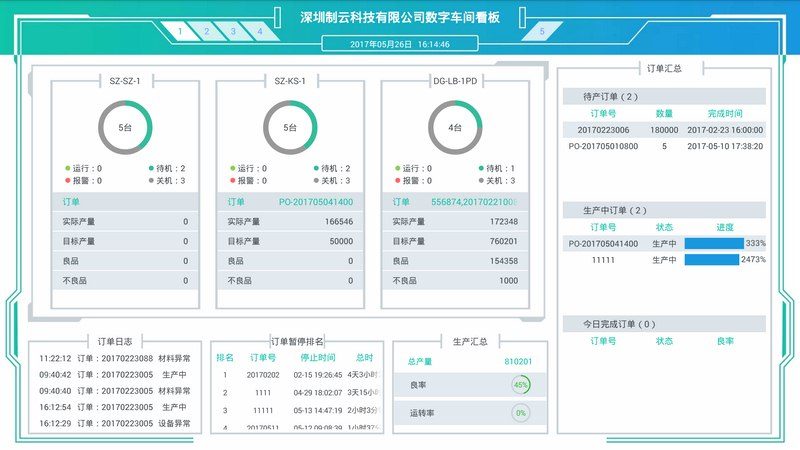Image resolution: width=800 pixels, height=450 pixels.
Task: Click the 订单暂停排名 panel title
Action: pos(297,341)
